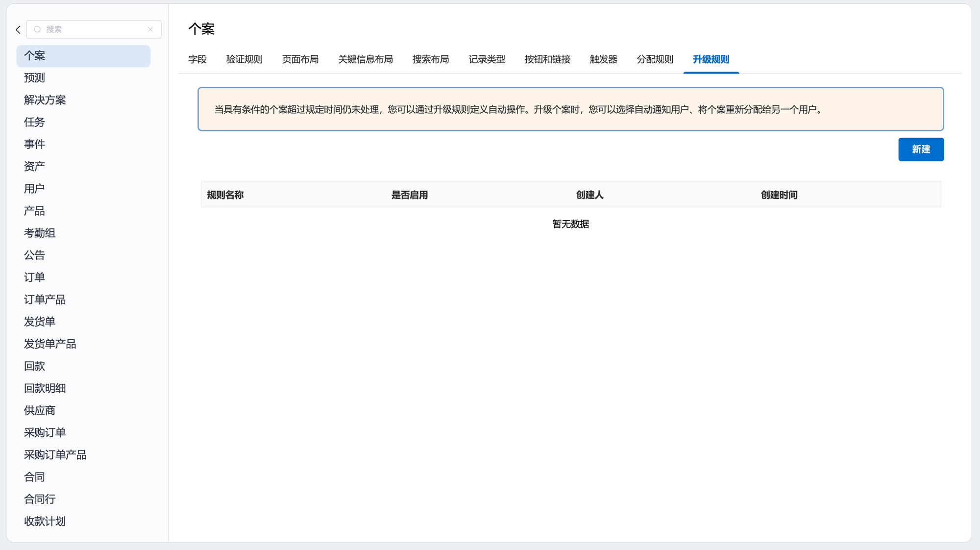This screenshot has width=980, height=550.
Task: Click the magnifier search icon
Action: pos(37,29)
